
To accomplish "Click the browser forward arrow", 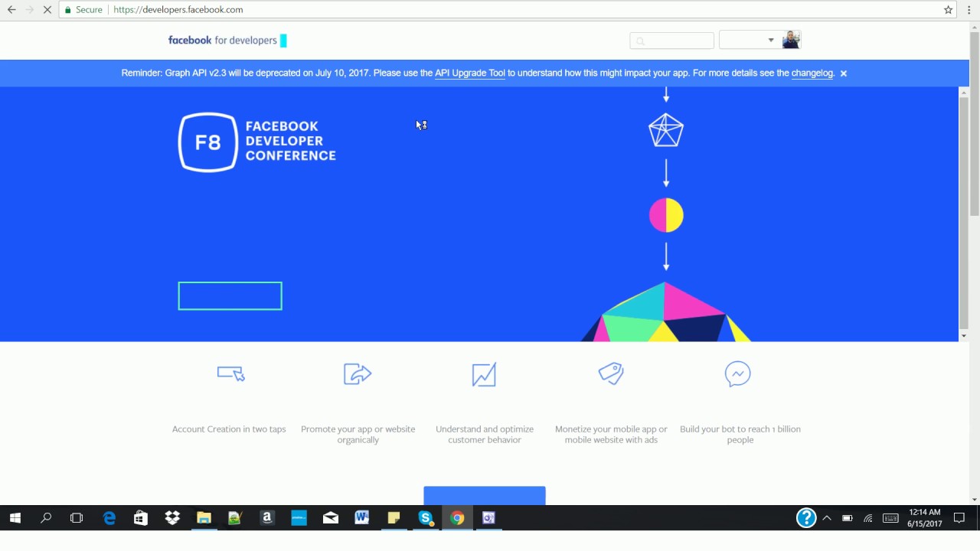I will coord(30,10).
